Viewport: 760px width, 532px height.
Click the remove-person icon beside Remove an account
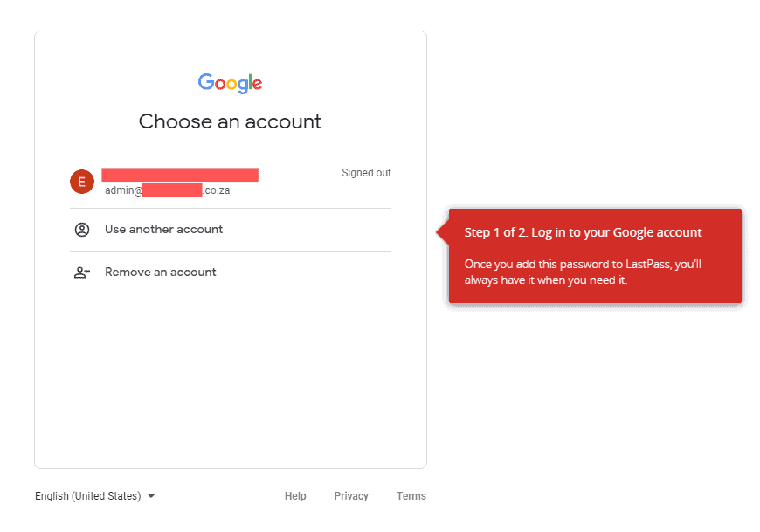pyautogui.click(x=82, y=273)
